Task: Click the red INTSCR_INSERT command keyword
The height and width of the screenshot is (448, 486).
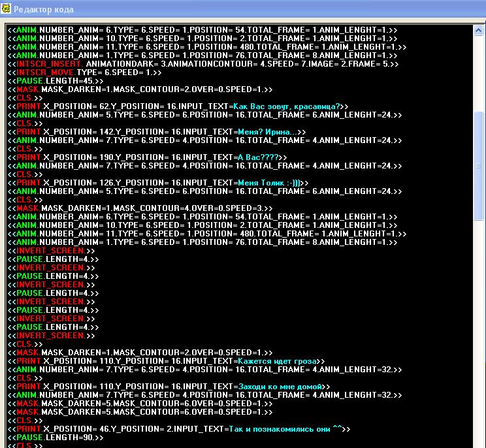Action: (x=48, y=64)
